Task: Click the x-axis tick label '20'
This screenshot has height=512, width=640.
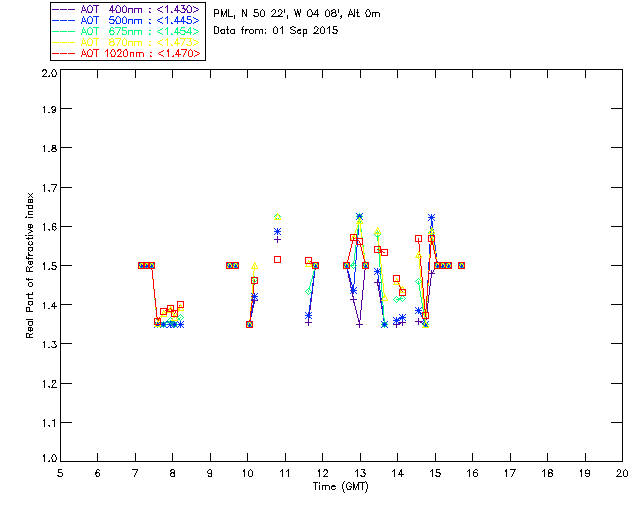Action: point(622,473)
